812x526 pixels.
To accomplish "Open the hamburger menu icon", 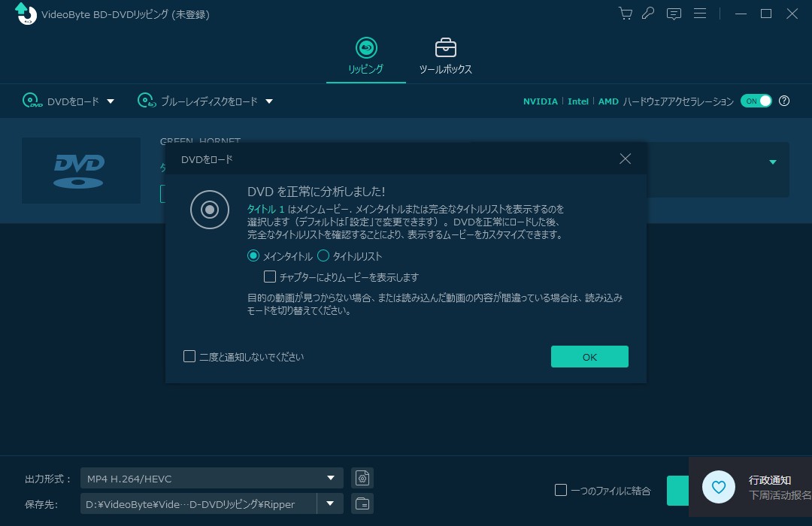I will [x=700, y=14].
